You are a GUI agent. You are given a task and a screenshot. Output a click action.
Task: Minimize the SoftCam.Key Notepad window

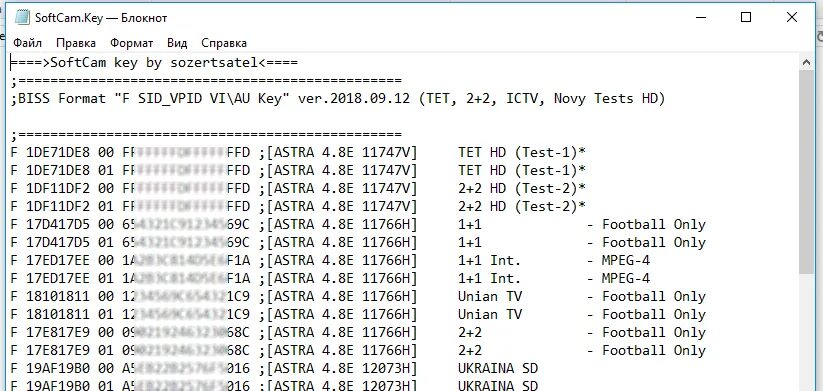click(701, 17)
